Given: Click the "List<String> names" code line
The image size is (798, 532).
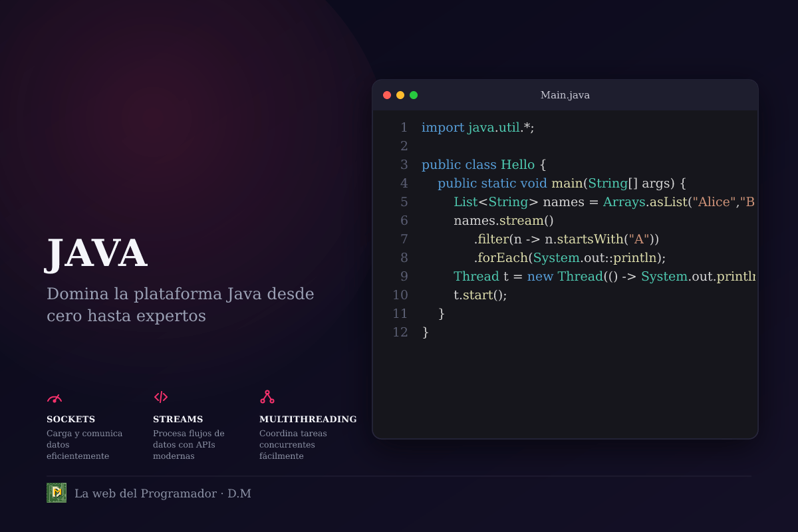Looking at the screenshot, I should click(x=604, y=202).
